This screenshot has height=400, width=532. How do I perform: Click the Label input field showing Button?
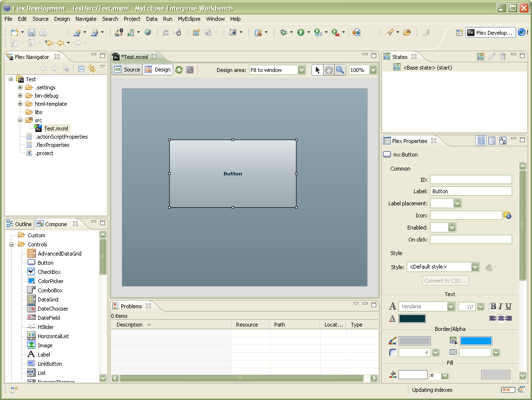(x=471, y=191)
